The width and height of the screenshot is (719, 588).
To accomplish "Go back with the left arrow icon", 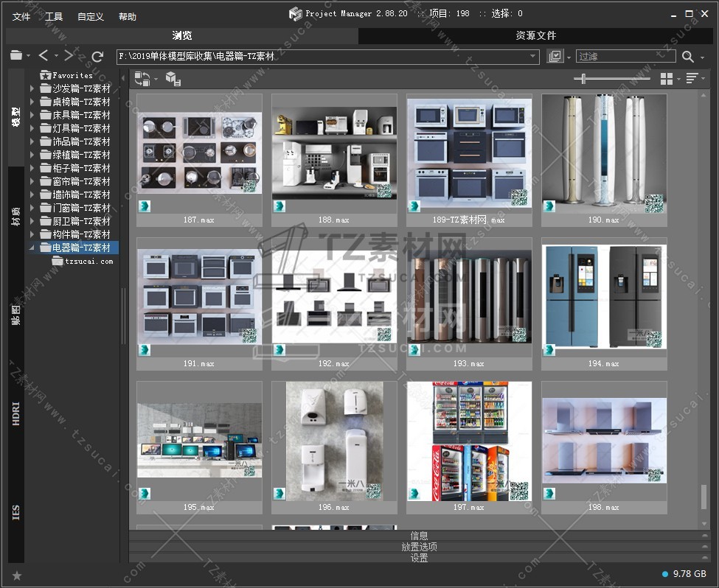I will tap(44, 56).
